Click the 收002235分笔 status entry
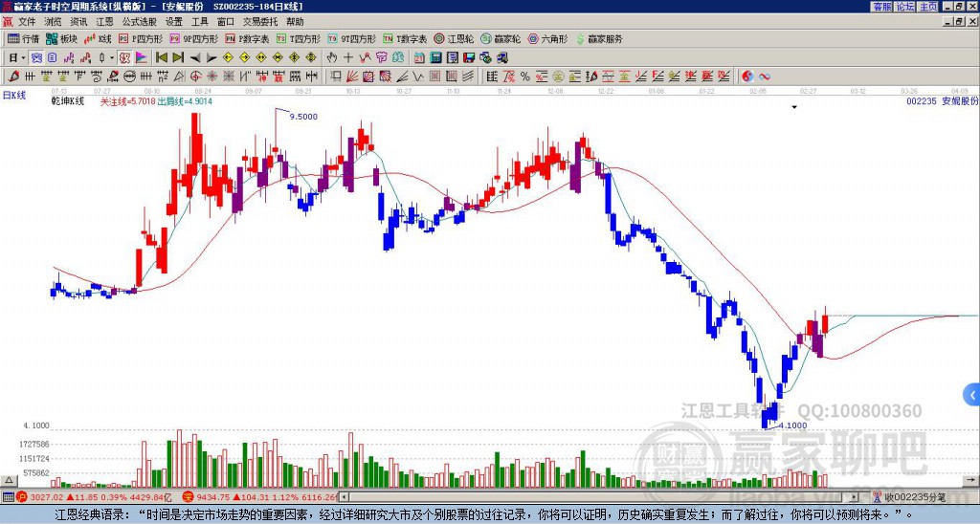 pyautogui.click(x=909, y=497)
